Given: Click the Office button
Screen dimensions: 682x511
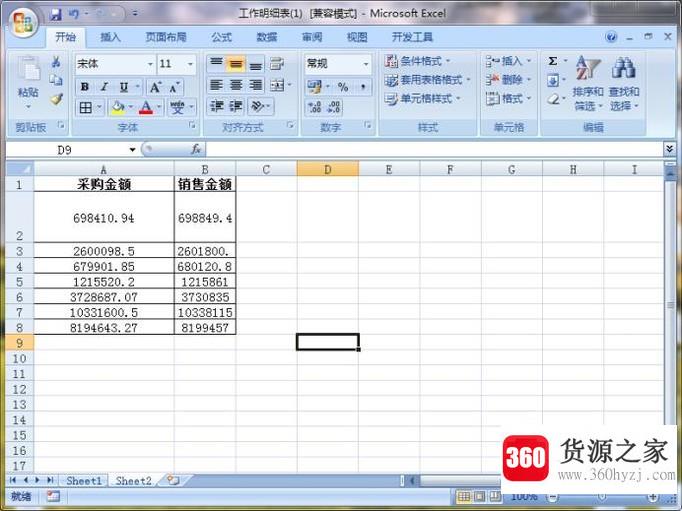Looking at the screenshot, I should [x=23, y=22].
